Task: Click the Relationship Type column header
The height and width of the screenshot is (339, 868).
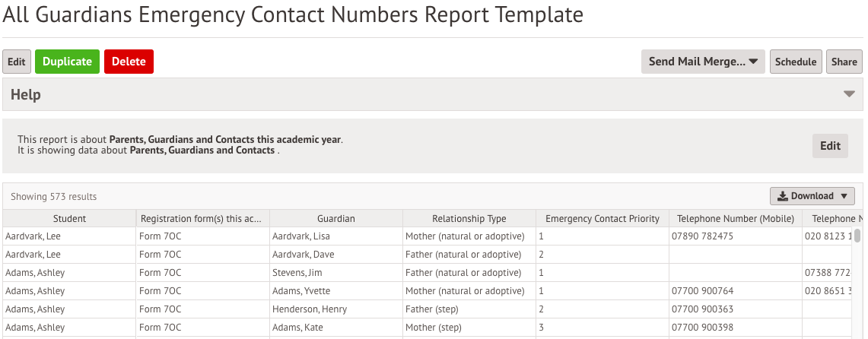Action: tap(469, 218)
